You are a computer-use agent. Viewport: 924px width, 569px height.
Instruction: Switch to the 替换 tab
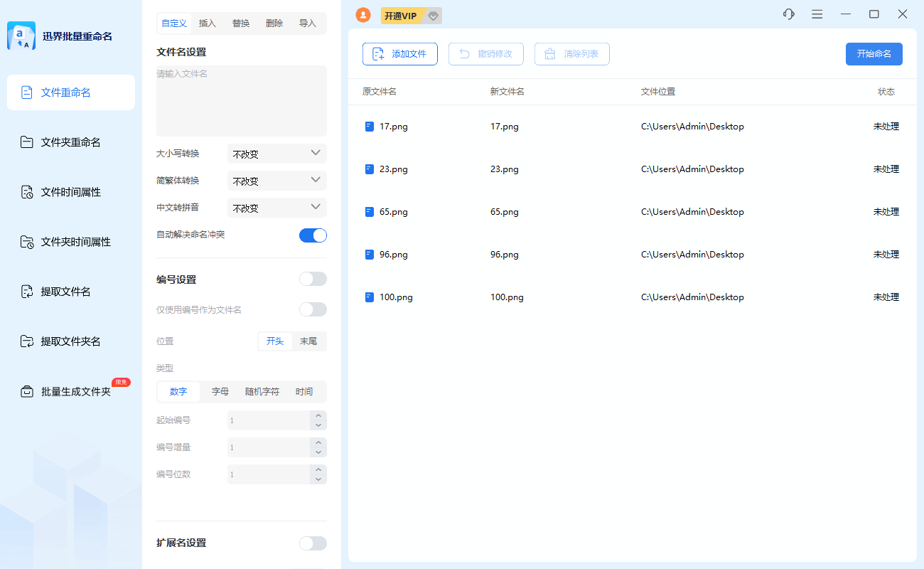241,23
